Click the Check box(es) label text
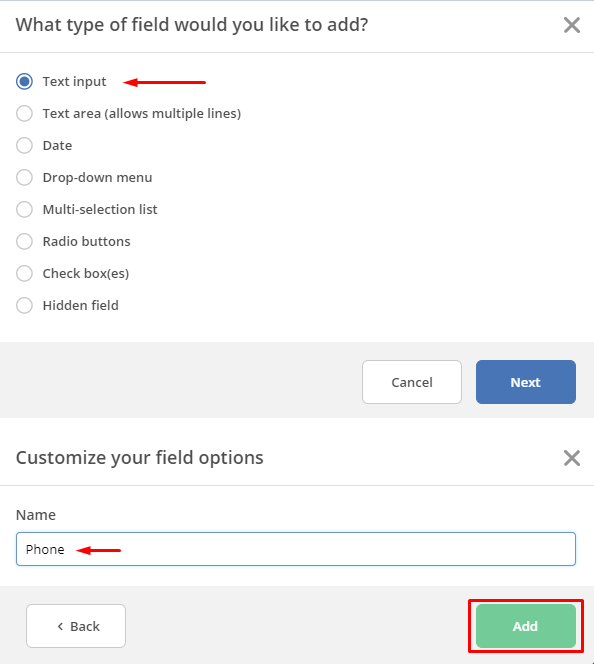This screenshot has height=664, width=594. coord(86,273)
